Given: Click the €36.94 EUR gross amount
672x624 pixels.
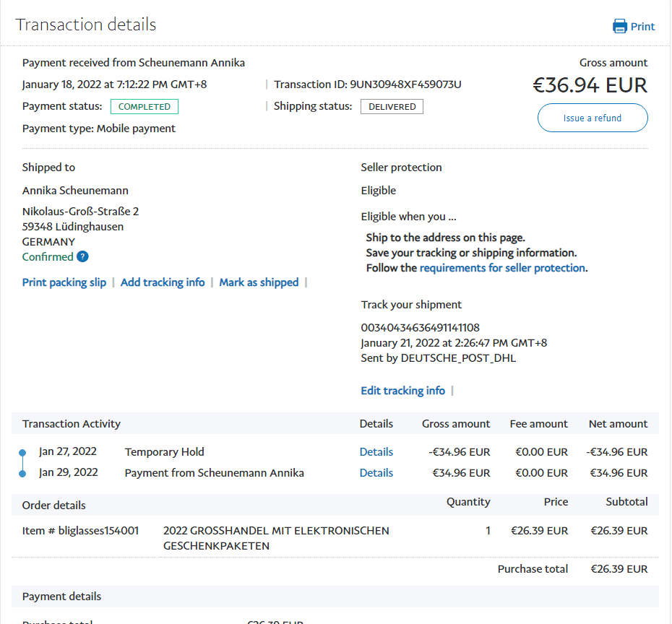Looking at the screenshot, I should pyautogui.click(x=590, y=86).
